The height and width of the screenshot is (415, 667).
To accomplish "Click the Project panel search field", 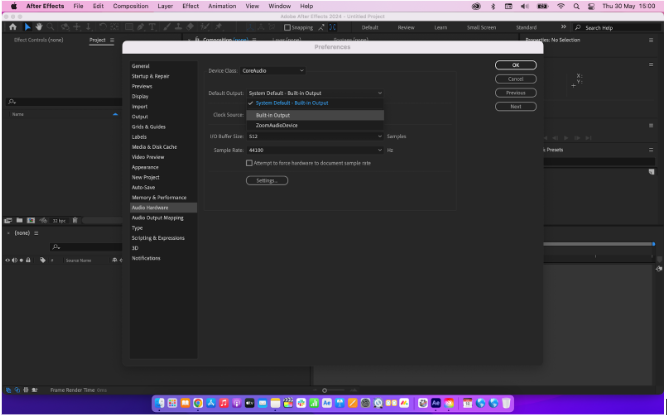I will click(64, 102).
